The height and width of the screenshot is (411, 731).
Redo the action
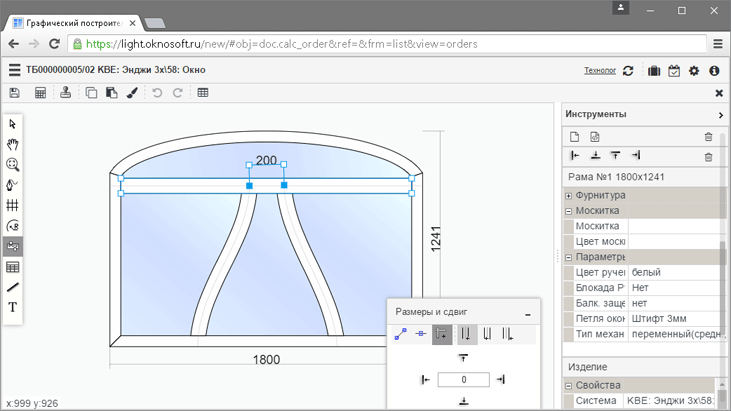point(177,93)
